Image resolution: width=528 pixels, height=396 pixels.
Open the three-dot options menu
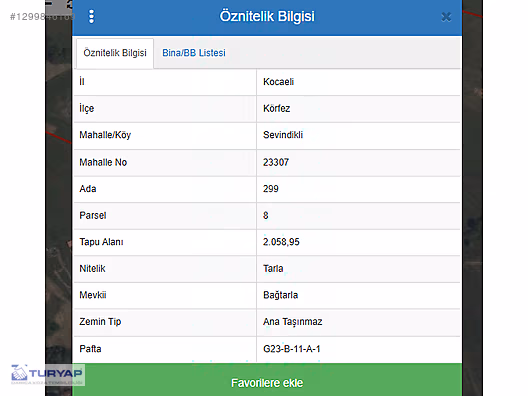click(91, 16)
